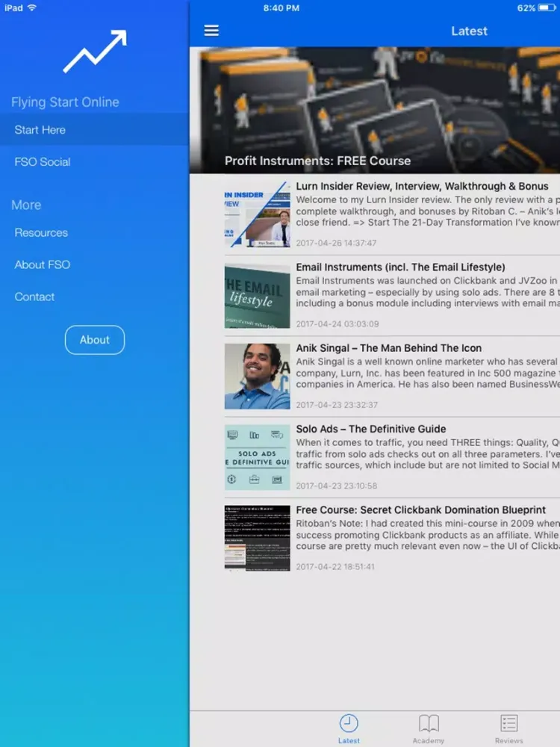This screenshot has width=560, height=747.
Task: Tap the Wi-Fi icon in status bar
Action: click(x=32, y=7)
